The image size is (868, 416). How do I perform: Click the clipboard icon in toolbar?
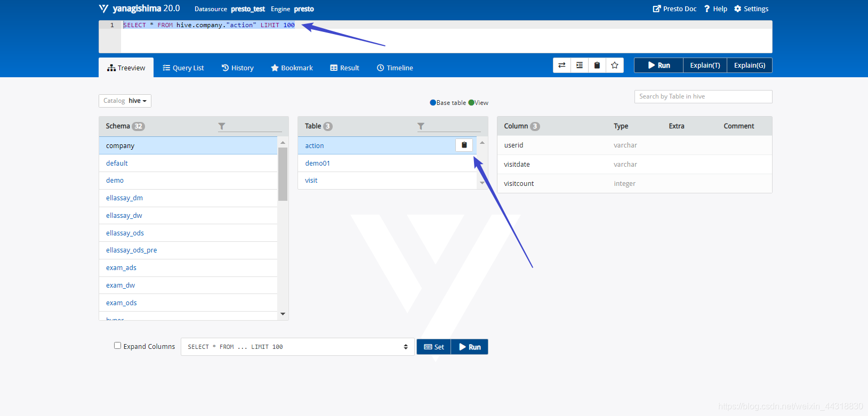click(x=597, y=65)
